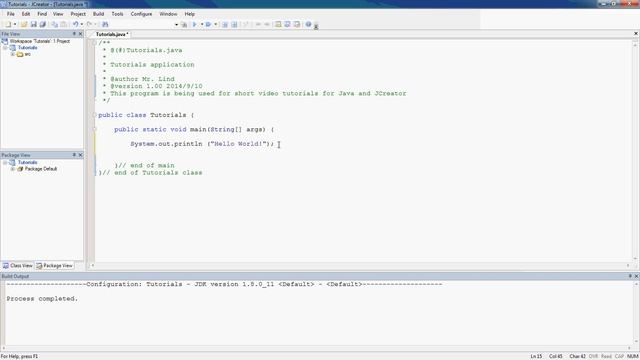Click the Save toolbar icon
This screenshot has width=640, height=360.
point(33,24)
